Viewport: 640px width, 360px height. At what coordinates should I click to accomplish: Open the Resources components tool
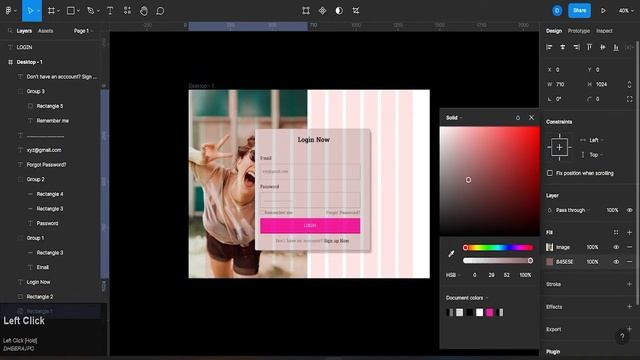coord(127,11)
